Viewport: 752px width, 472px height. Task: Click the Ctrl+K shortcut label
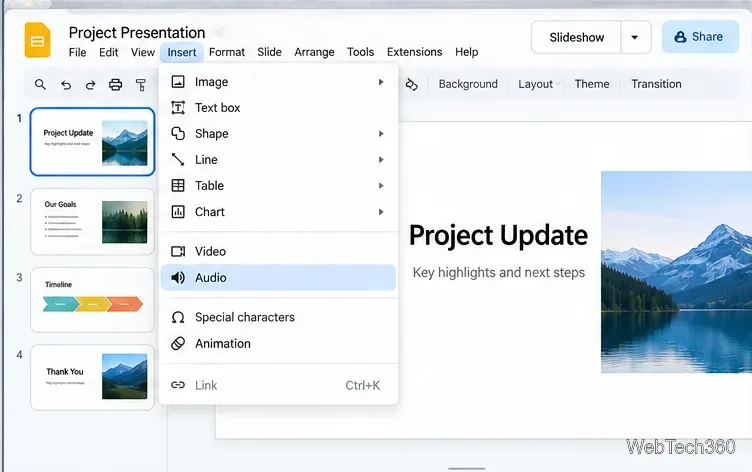click(x=363, y=385)
